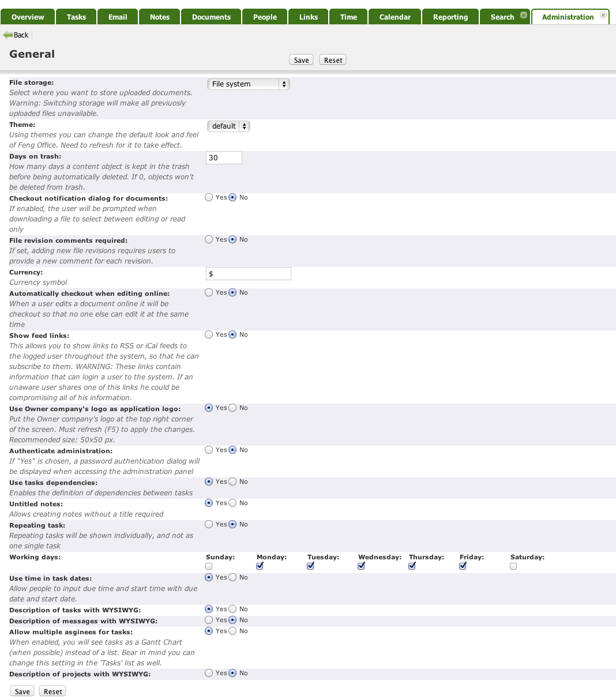Click the Days on trash input field
The width and height of the screenshot is (616, 700).
click(224, 157)
